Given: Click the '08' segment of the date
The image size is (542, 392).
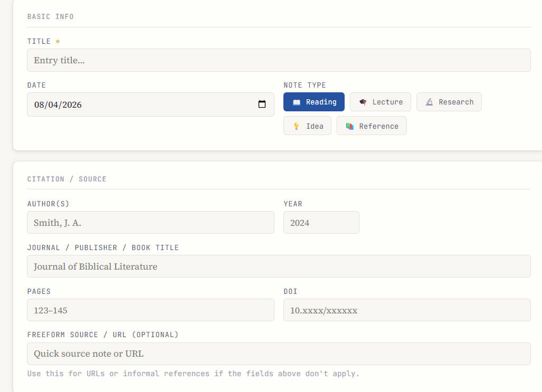Looking at the screenshot, I should pos(40,104).
